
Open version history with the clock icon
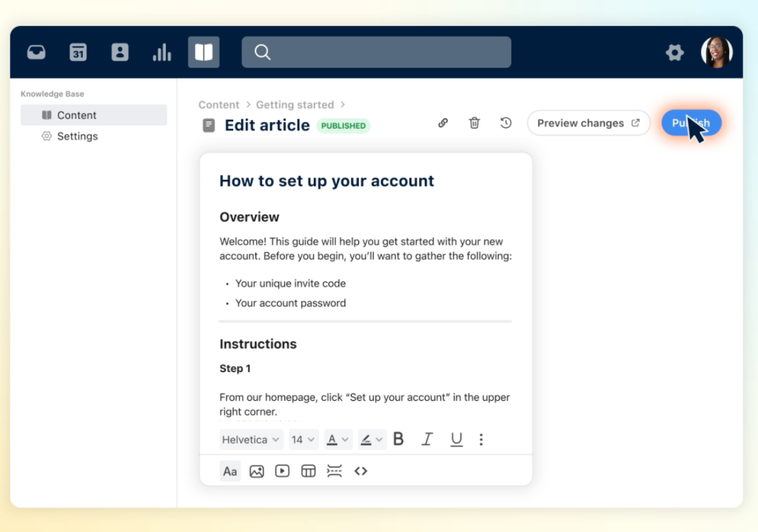tap(506, 123)
